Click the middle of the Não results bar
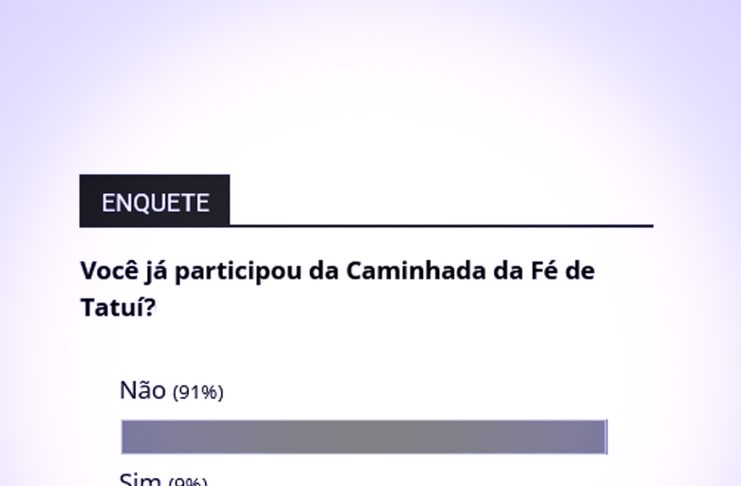Screen dimensions: 741x486 (x=364, y=437)
